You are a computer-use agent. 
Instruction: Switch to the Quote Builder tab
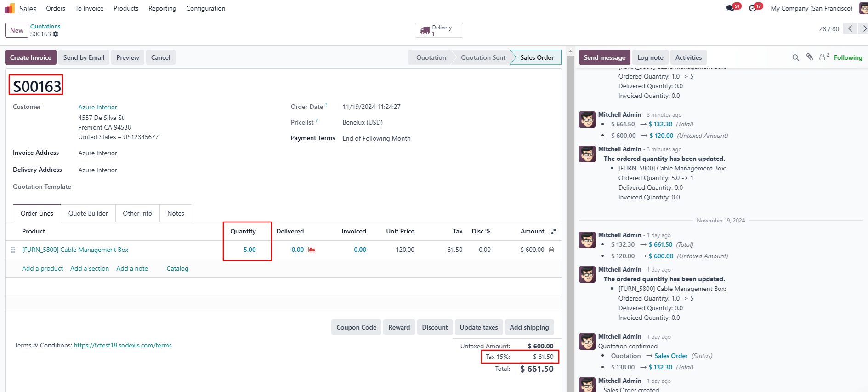pyautogui.click(x=88, y=213)
